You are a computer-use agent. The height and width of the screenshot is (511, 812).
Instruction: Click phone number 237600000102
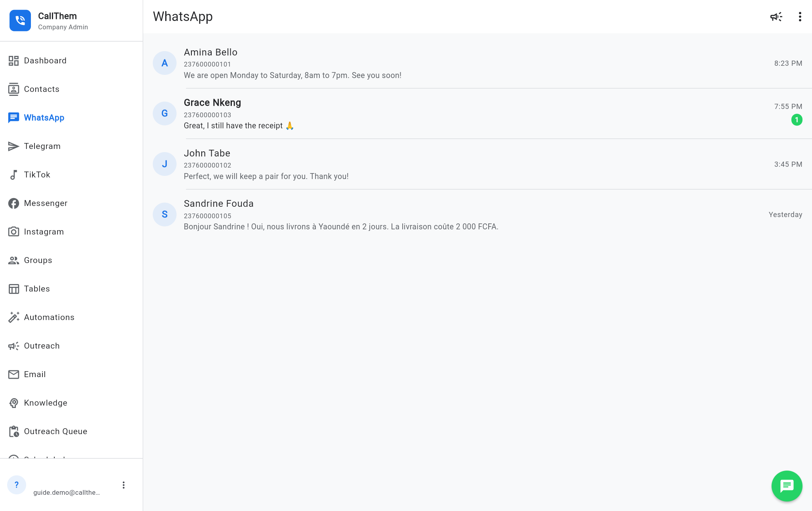pyautogui.click(x=207, y=165)
